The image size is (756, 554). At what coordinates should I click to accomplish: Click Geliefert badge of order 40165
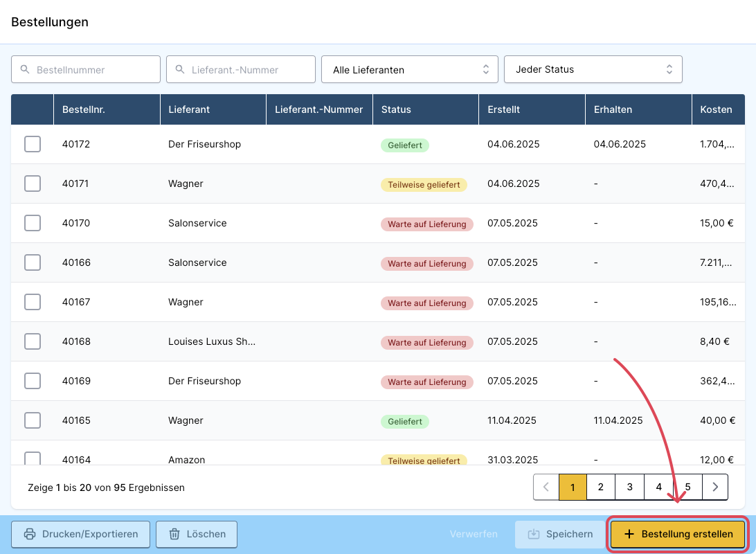(405, 422)
